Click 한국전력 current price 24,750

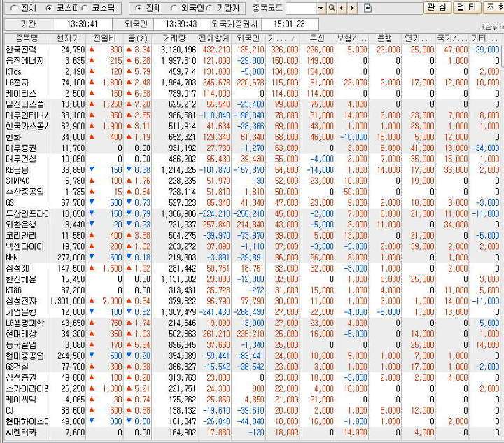point(73,50)
